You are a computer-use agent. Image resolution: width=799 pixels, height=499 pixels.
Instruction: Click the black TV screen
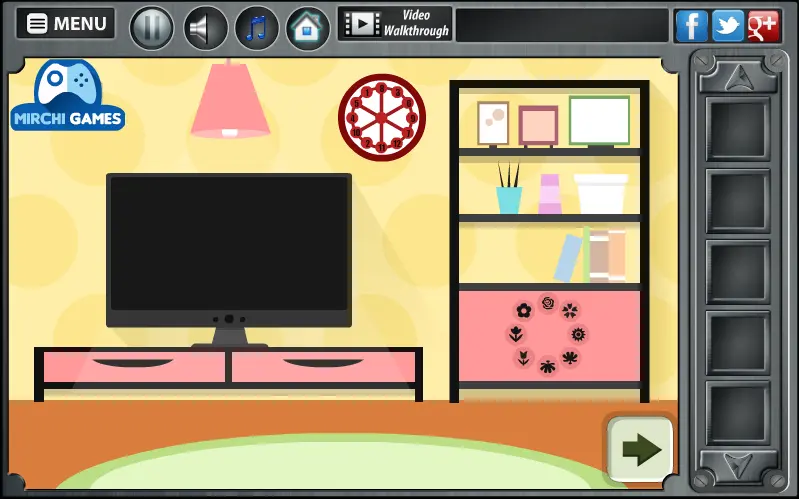(x=229, y=243)
